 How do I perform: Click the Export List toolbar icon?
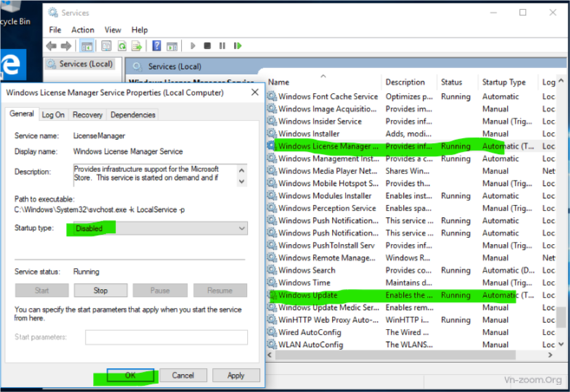(x=136, y=46)
